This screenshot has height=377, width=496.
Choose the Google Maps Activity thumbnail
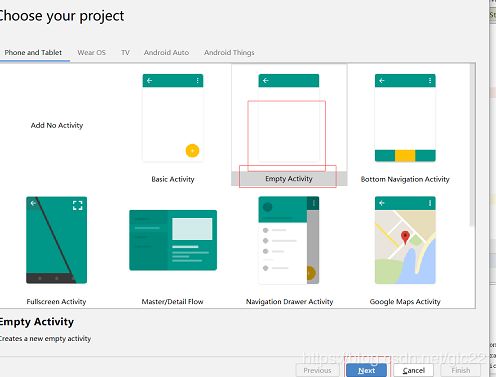coord(405,240)
